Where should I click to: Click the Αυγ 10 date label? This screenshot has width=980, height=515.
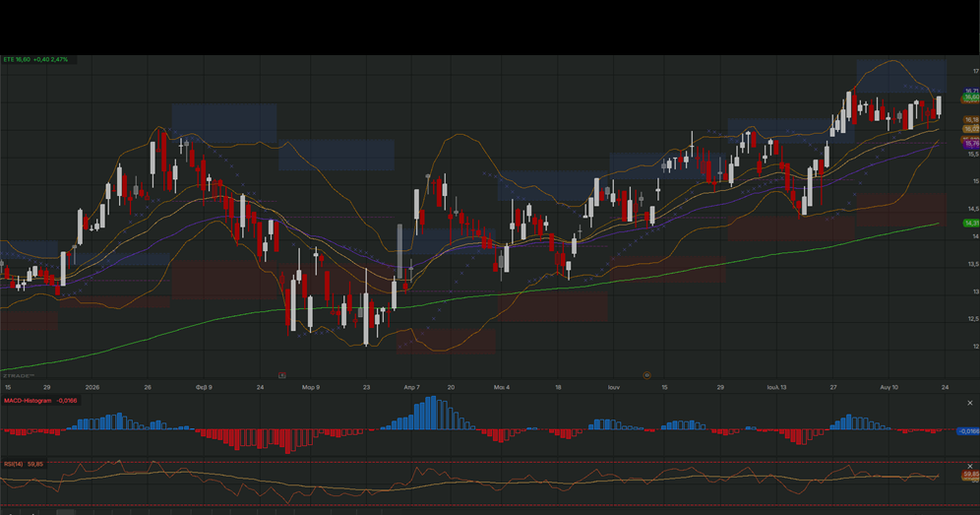pos(888,387)
